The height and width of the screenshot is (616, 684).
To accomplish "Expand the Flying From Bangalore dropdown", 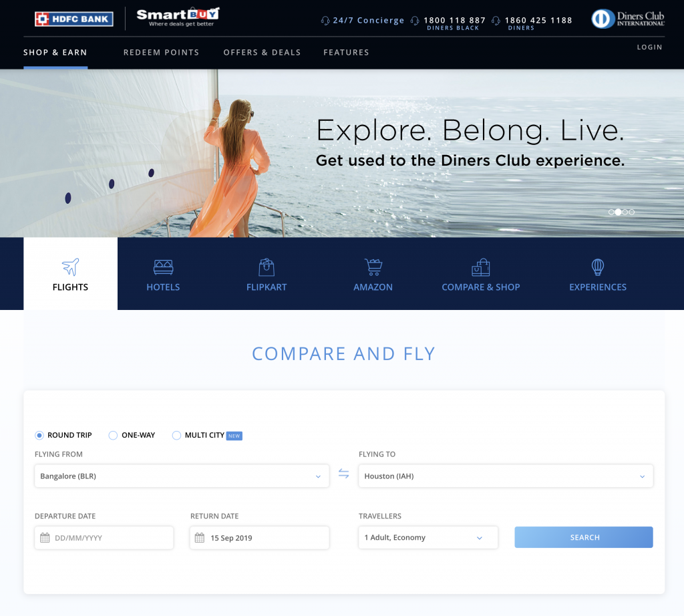I will [182, 476].
